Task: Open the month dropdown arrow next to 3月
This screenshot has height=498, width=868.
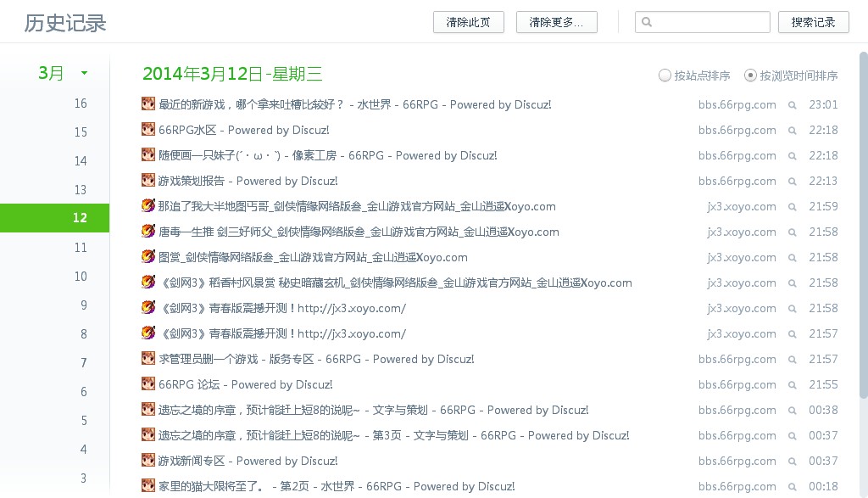Action: 84,73
